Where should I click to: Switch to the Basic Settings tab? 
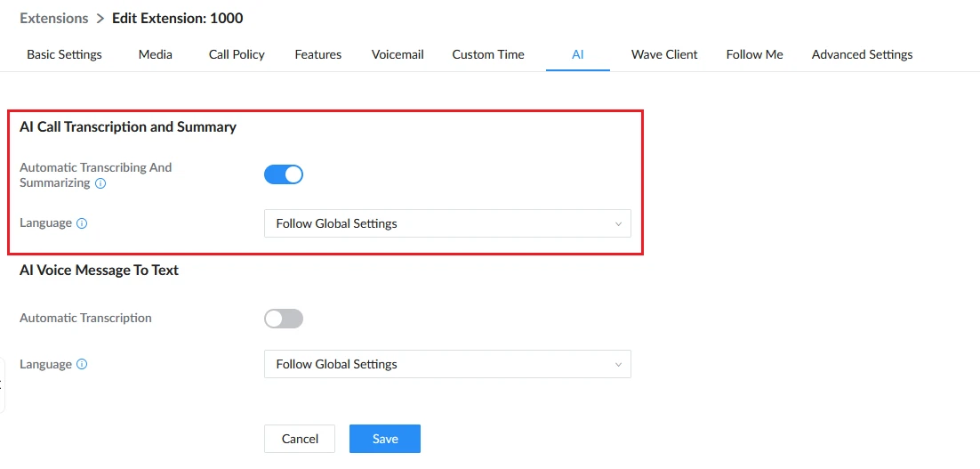[x=64, y=54]
